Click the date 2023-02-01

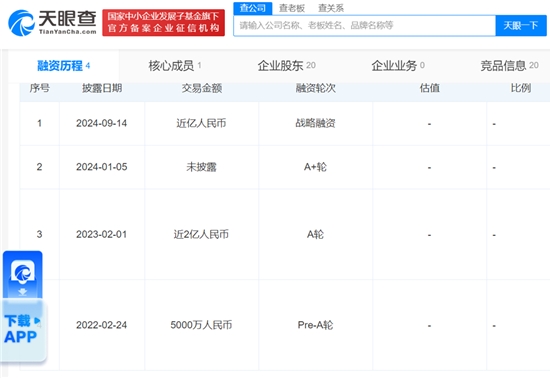coord(102,234)
